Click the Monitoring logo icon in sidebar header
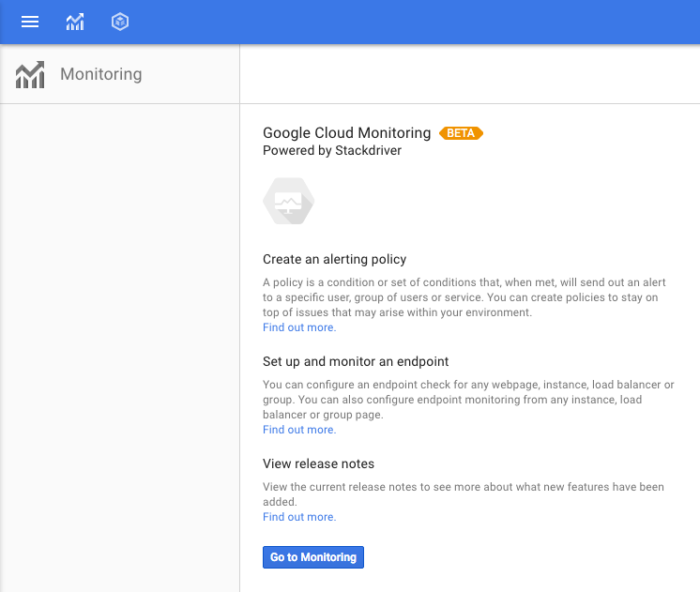700x592 pixels. (x=30, y=74)
